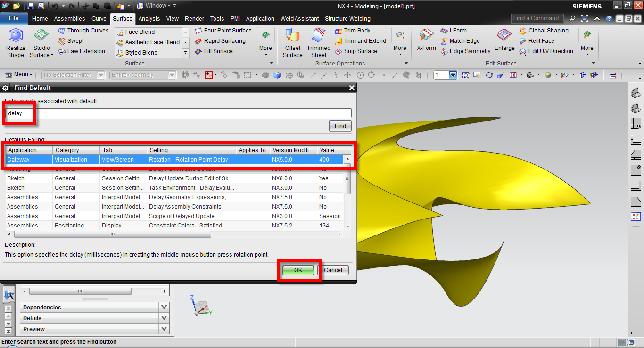The height and width of the screenshot is (348, 644).
Task: Open the X-Form editing tool
Action: point(426,40)
